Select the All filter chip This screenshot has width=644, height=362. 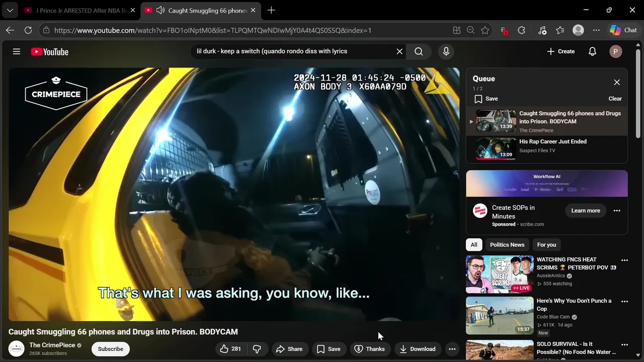click(474, 245)
